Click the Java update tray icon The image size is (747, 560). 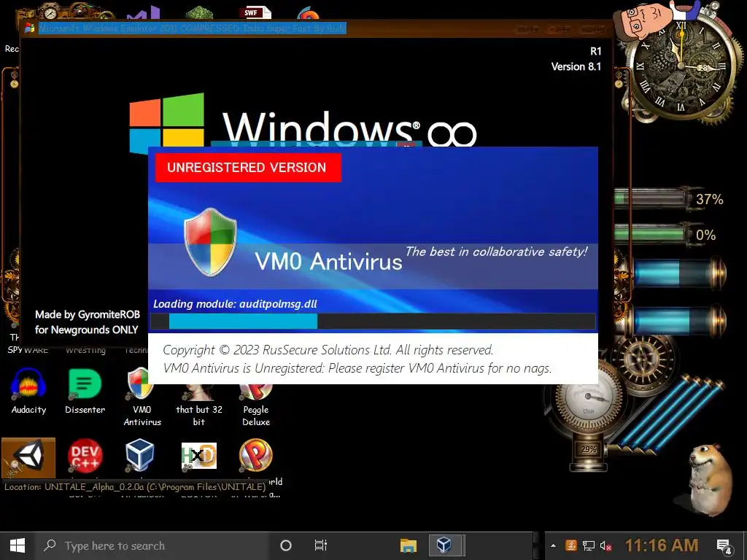pos(570,545)
